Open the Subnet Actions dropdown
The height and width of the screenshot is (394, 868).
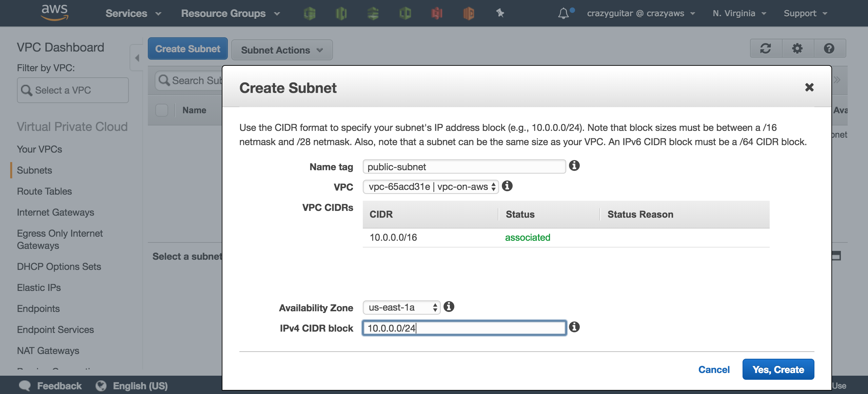pos(282,50)
